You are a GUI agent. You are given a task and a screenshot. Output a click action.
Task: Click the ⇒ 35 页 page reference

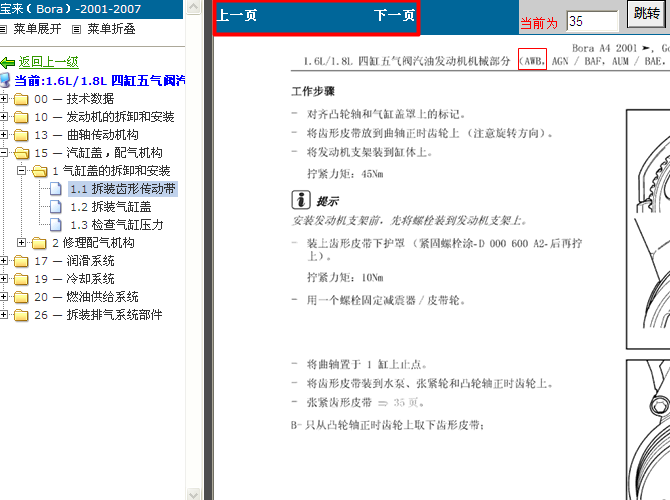(x=401, y=403)
